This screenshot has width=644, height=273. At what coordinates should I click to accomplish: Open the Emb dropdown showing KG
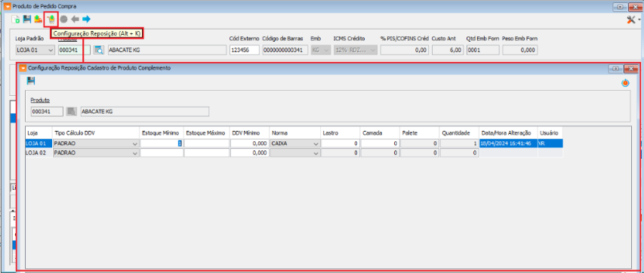point(321,50)
